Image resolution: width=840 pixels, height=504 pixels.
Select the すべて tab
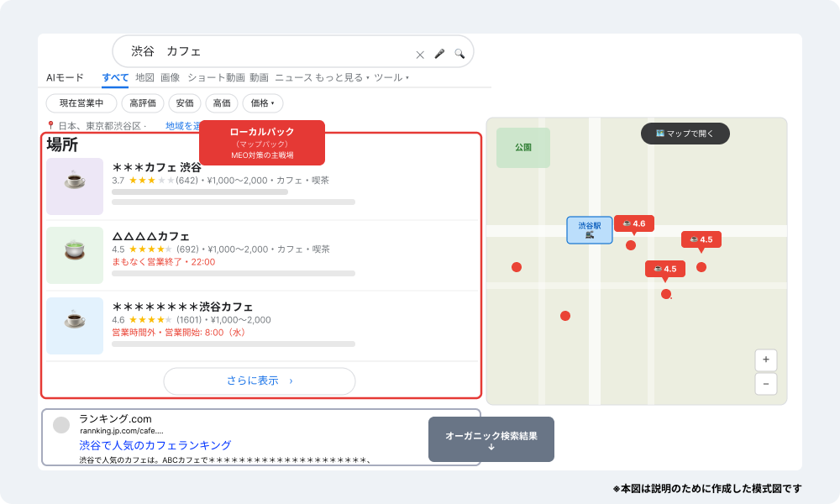115,77
